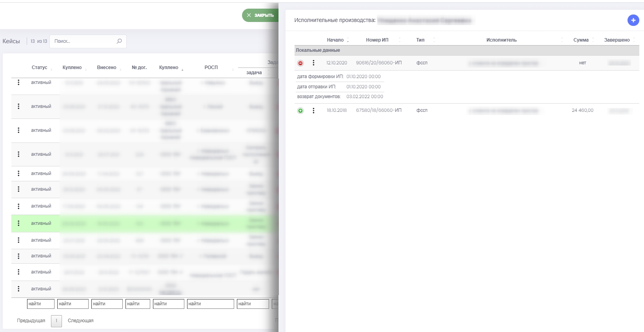The image size is (644, 332).
Task: Collapse the row 90616/20/66060-ИП with red minus
Action: pos(300,63)
